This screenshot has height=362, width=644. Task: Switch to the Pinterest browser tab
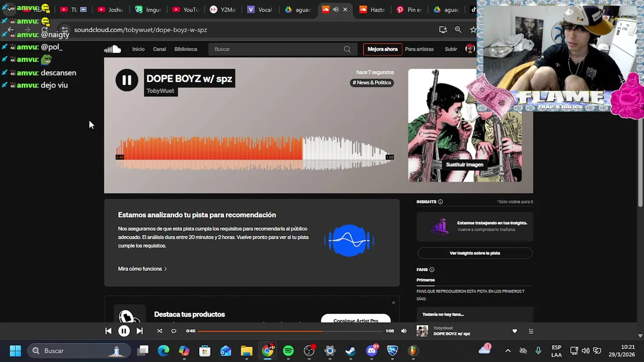410,10
